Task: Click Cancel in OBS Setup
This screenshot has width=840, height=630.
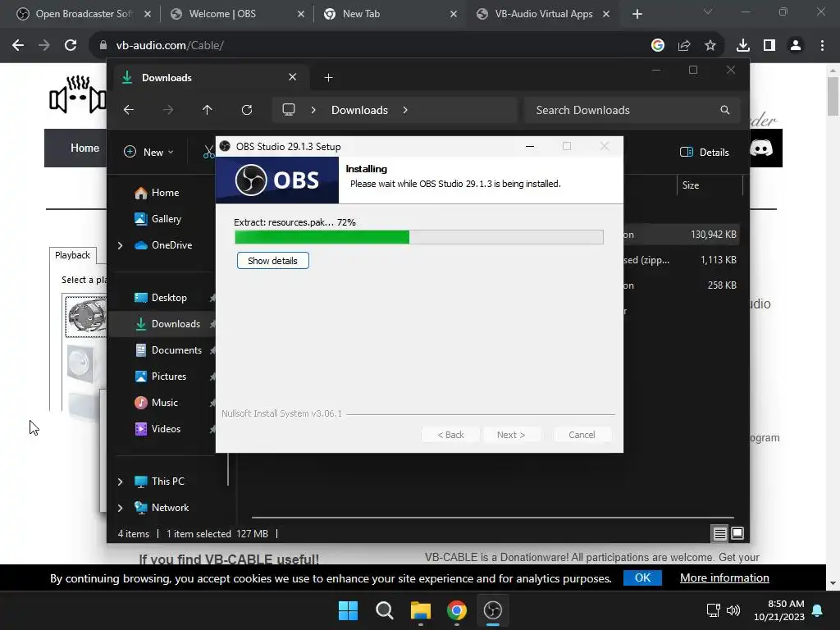Action: (x=582, y=435)
